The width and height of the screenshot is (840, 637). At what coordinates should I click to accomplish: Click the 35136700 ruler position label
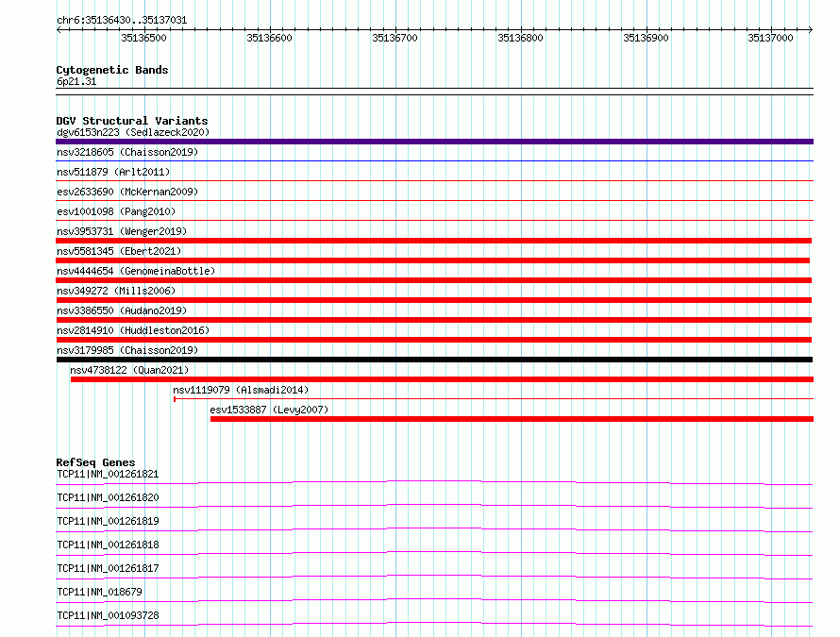pos(395,38)
